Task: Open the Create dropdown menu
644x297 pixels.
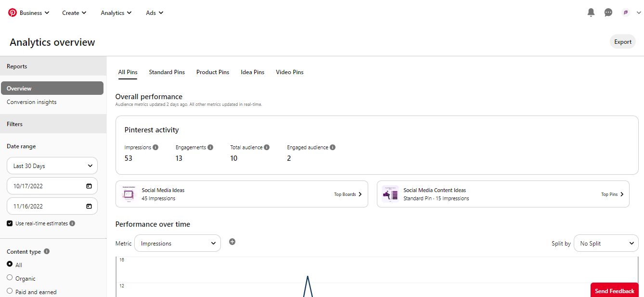Action: coord(74,13)
